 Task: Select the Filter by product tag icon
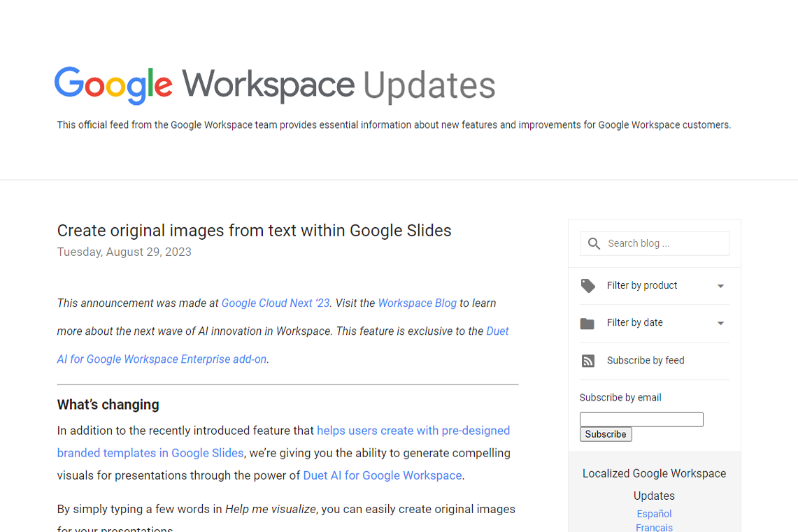point(588,285)
